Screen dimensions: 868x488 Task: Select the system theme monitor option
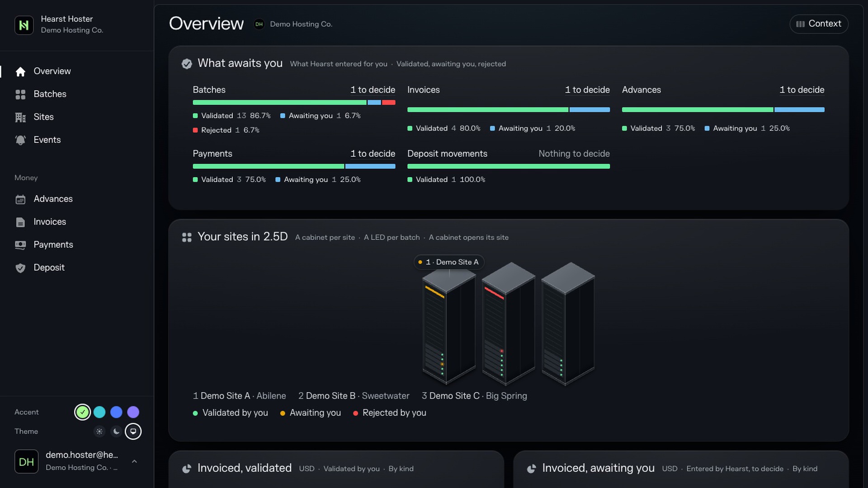pyautogui.click(x=133, y=432)
